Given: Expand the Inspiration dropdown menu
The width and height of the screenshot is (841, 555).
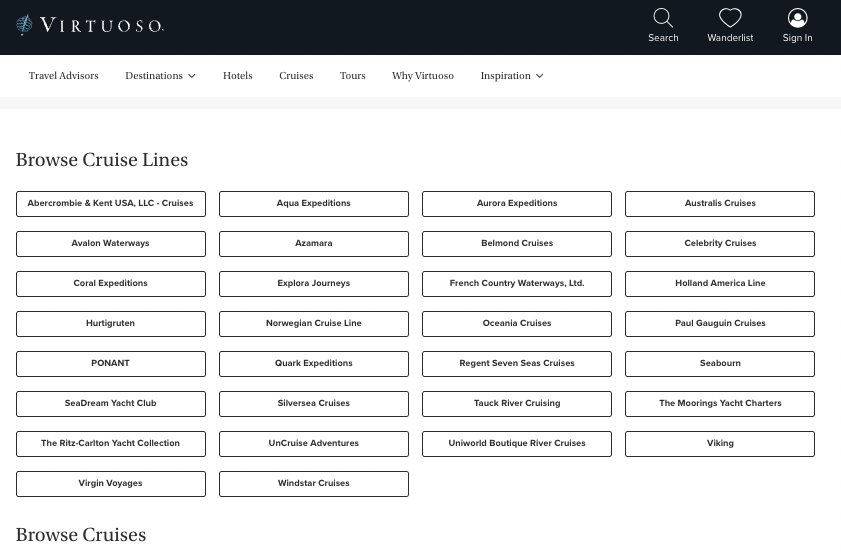Looking at the screenshot, I should click(511, 76).
